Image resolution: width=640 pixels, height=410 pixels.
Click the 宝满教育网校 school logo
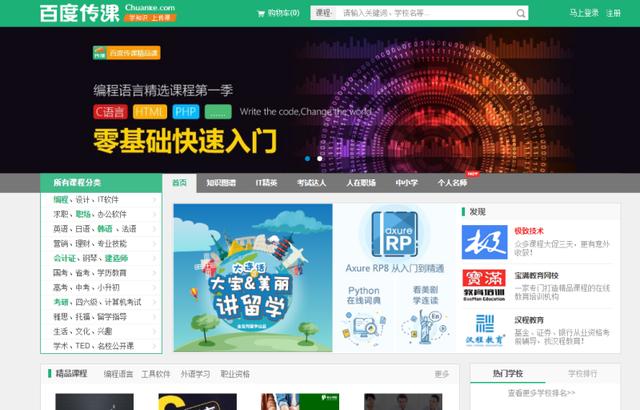pos(484,285)
